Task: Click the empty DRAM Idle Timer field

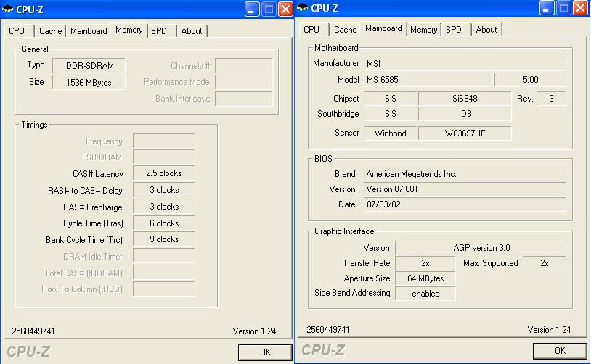Action: point(164,256)
